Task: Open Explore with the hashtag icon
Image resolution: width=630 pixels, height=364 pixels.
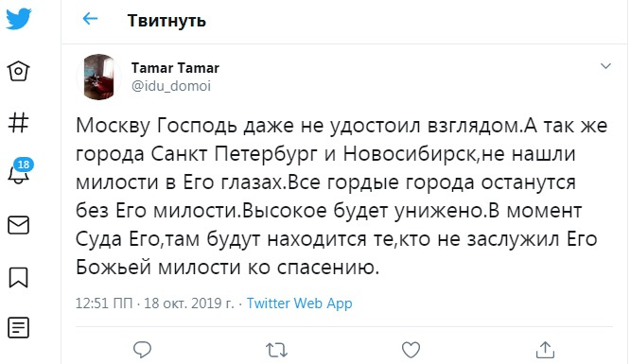Action: tap(19, 123)
